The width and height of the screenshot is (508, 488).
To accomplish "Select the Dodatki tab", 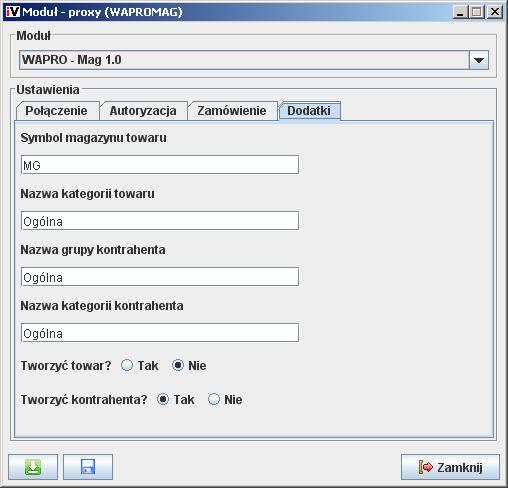I will (309, 111).
